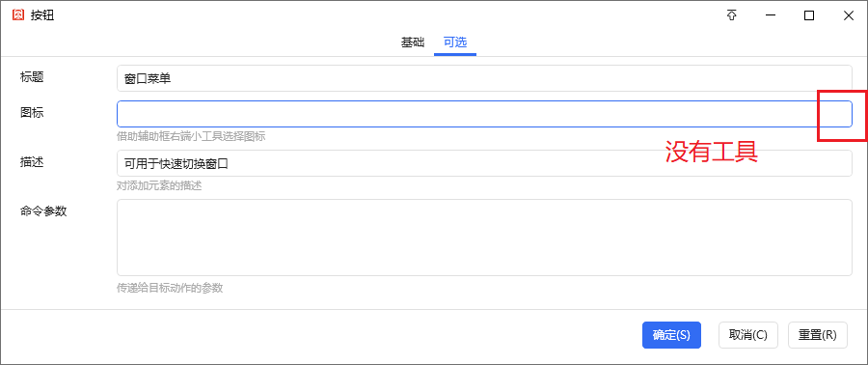
Task: Click the 标题 label
Action: (32, 77)
